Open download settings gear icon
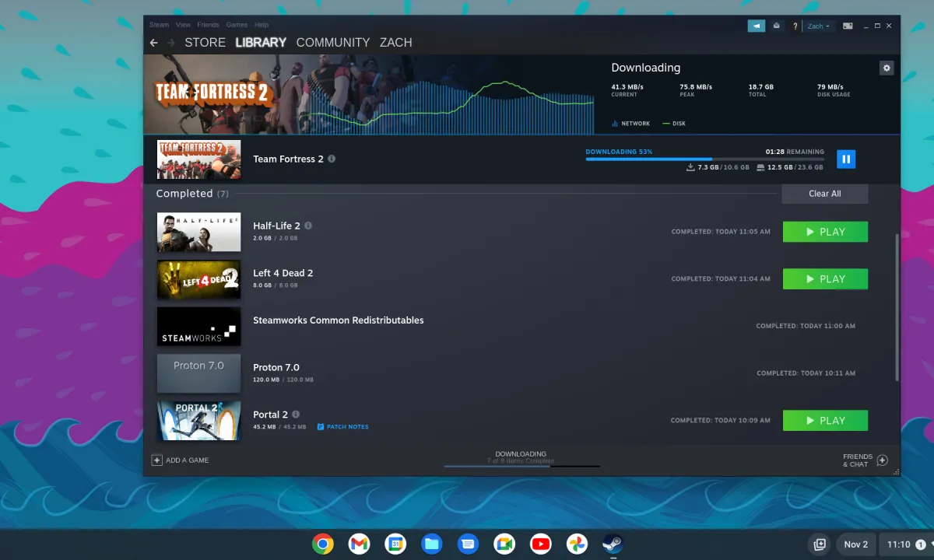 pyautogui.click(x=887, y=68)
